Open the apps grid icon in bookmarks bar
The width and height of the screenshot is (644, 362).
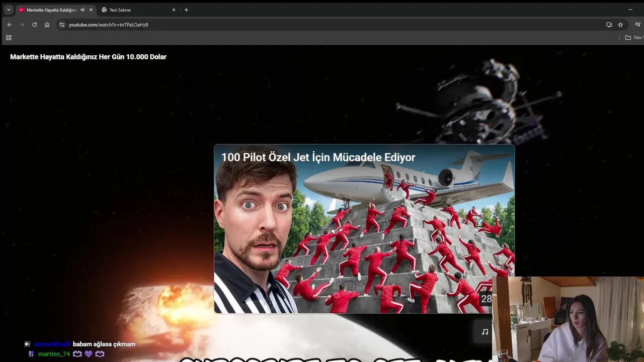(x=9, y=38)
